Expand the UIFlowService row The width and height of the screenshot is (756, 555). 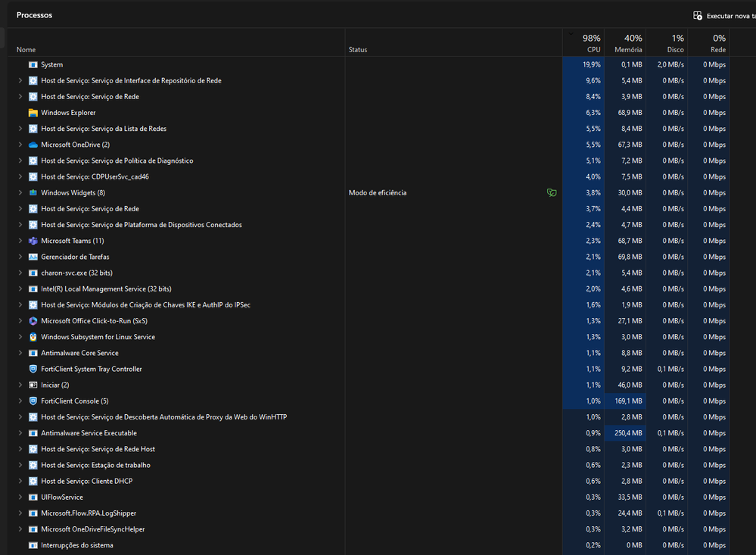[x=20, y=497]
